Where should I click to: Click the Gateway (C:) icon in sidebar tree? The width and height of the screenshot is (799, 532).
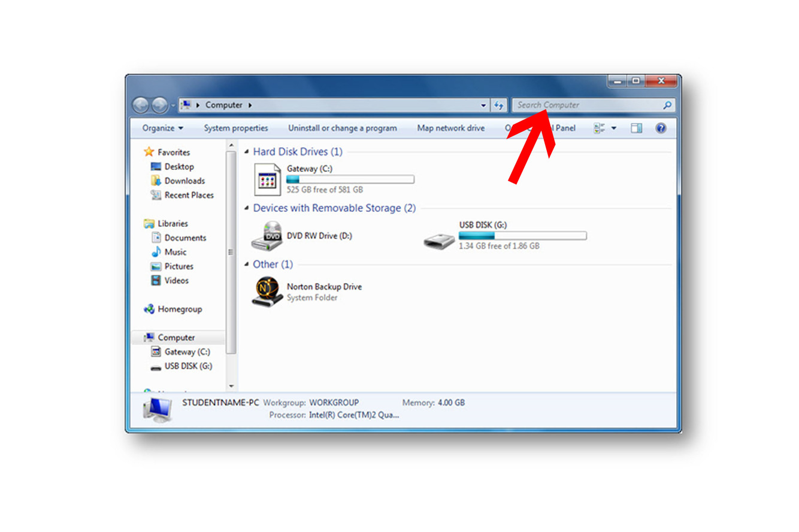pyautogui.click(x=156, y=352)
